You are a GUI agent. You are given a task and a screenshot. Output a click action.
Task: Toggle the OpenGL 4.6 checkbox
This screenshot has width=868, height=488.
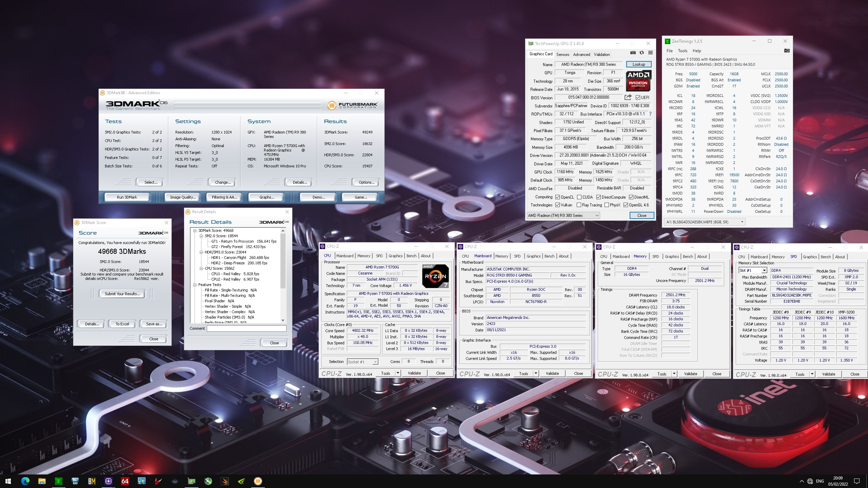coord(626,205)
